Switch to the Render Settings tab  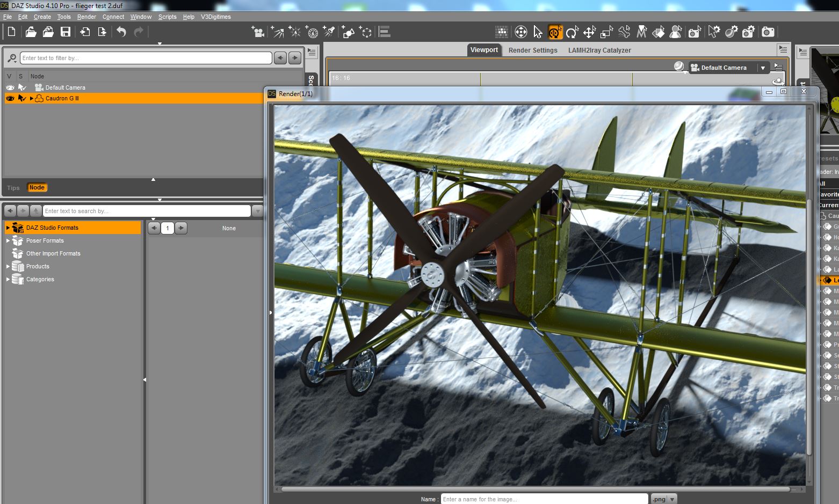coord(533,50)
